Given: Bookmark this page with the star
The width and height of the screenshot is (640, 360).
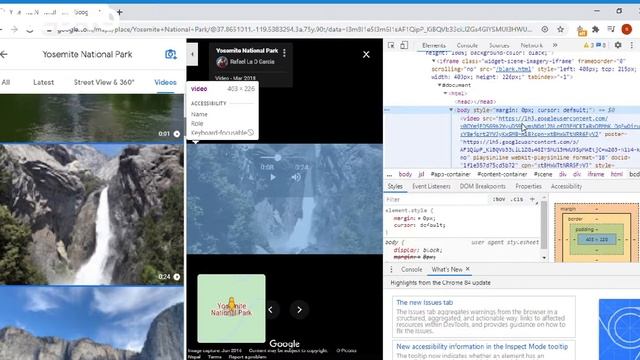Looking at the screenshot, I should coord(560,29).
